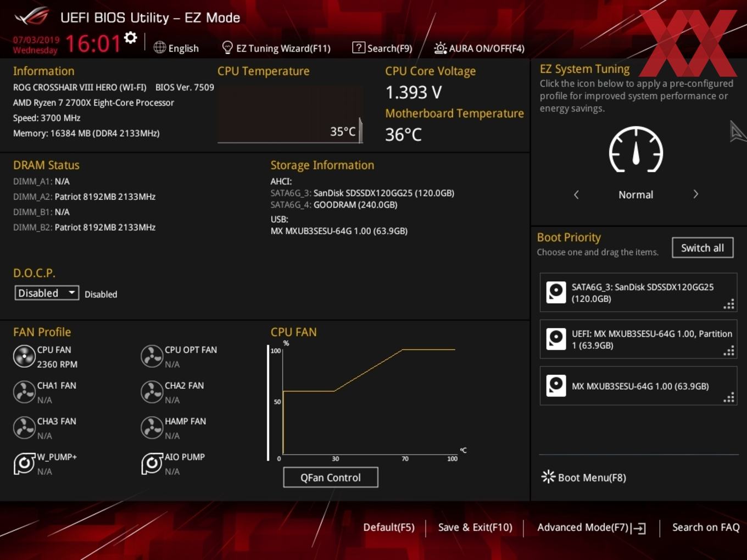747x560 pixels.
Task: Click the drag handle on MX MXUB3SESU boot entry
Action: pyautogui.click(x=729, y=398)
